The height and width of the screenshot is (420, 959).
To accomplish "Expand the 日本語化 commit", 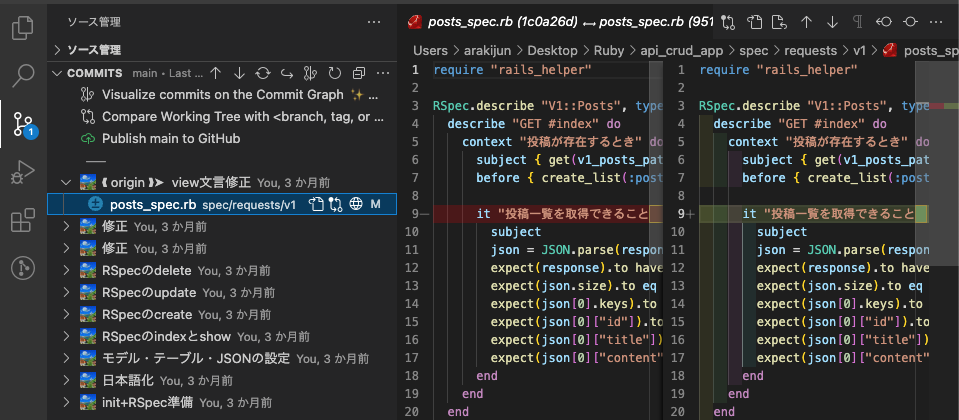I will (x=67, y=380).
